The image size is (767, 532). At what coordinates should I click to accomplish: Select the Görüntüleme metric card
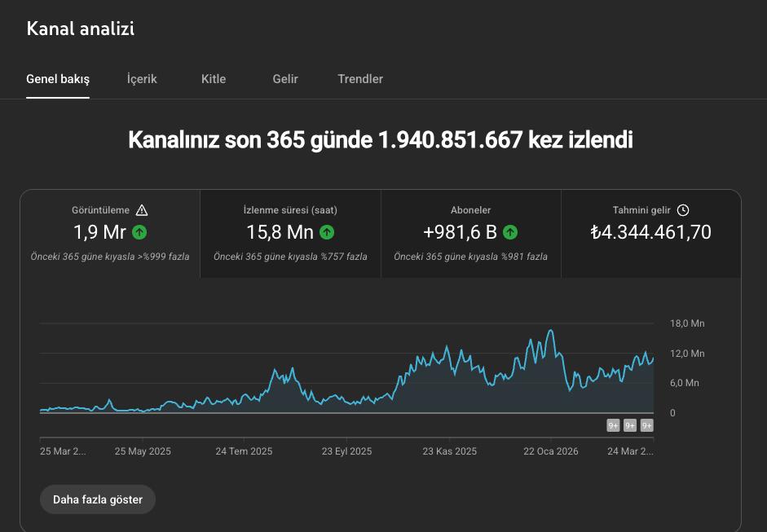(x=110, y=234)
